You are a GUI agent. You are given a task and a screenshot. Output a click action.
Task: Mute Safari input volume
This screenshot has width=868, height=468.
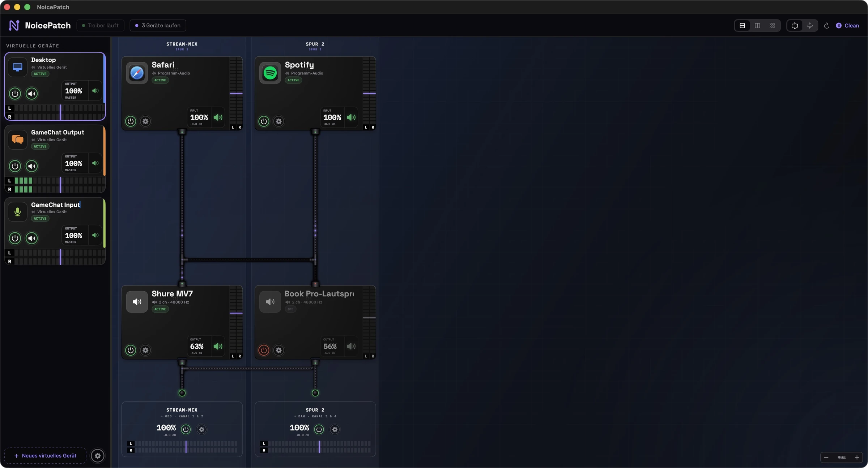pyautogui.click(x=218, y=117)
